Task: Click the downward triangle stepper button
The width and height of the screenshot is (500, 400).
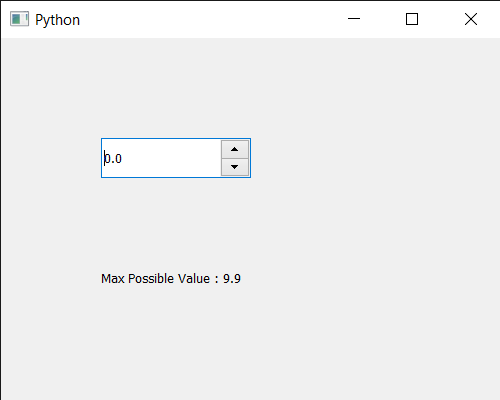Action: click(x=235, y=167)
